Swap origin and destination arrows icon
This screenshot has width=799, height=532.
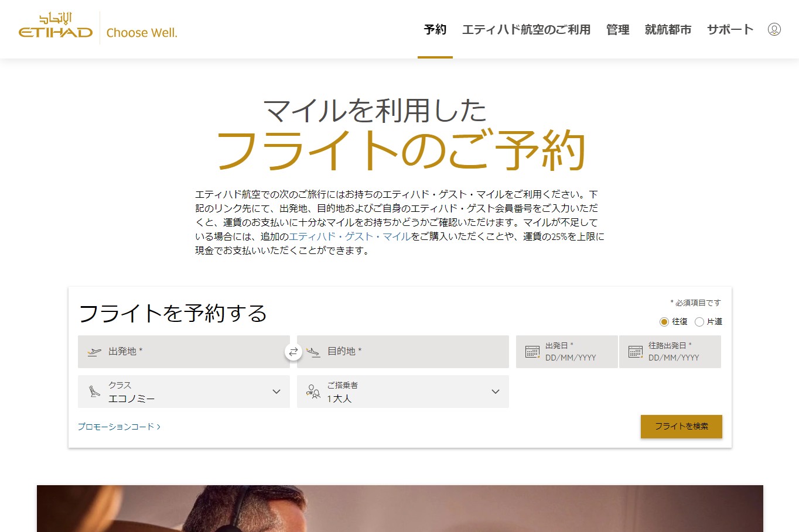point(293,352)
